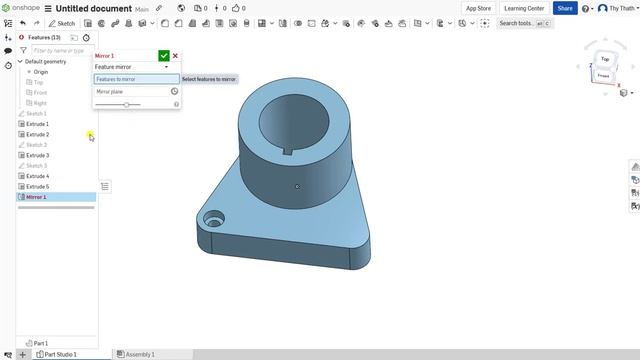Open the hamburger document menu
The height and width of the screenshot is (360, 640).
(x=48, y=9)
